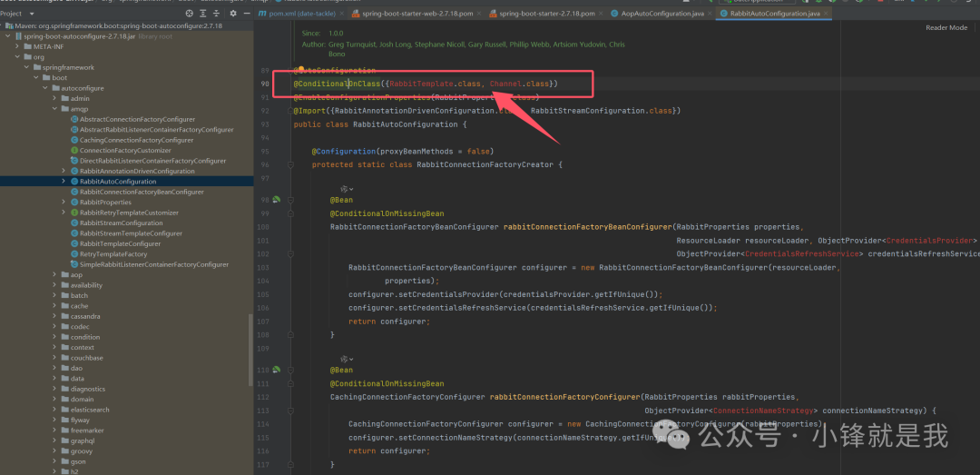The width and height of the screenshot is (980, 475).
Task: Toggle code folding marker at line 117
Action: pos(290,464)
